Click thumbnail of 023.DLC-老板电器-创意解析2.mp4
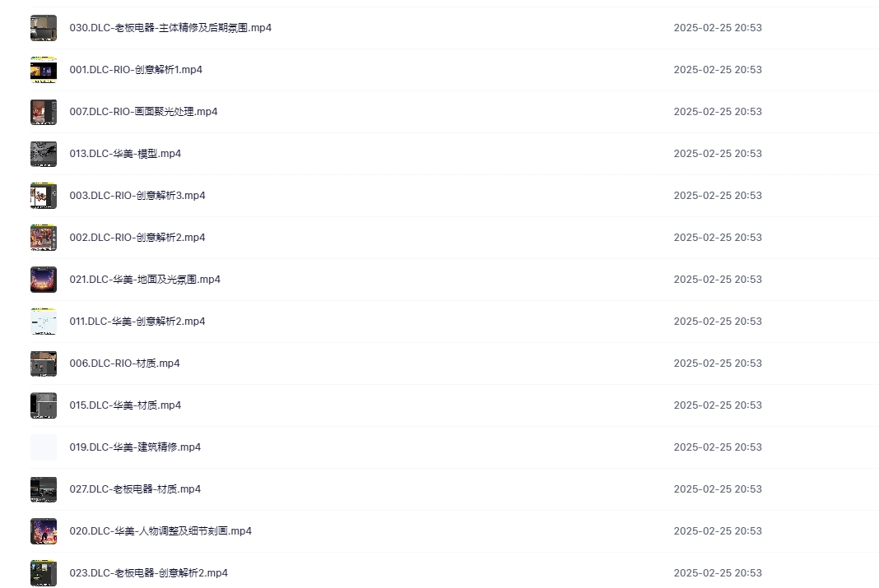879x588 pixels. coord(43,573)
